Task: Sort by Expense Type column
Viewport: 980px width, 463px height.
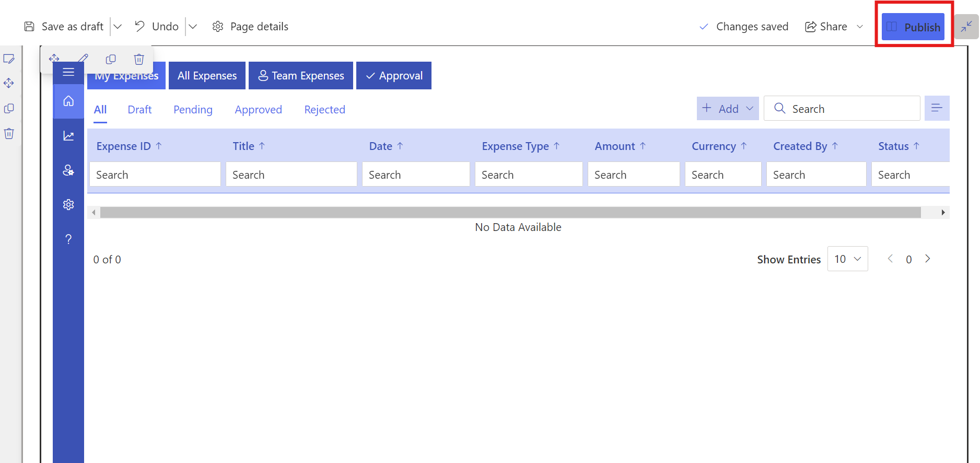Action: click(521, 146)
